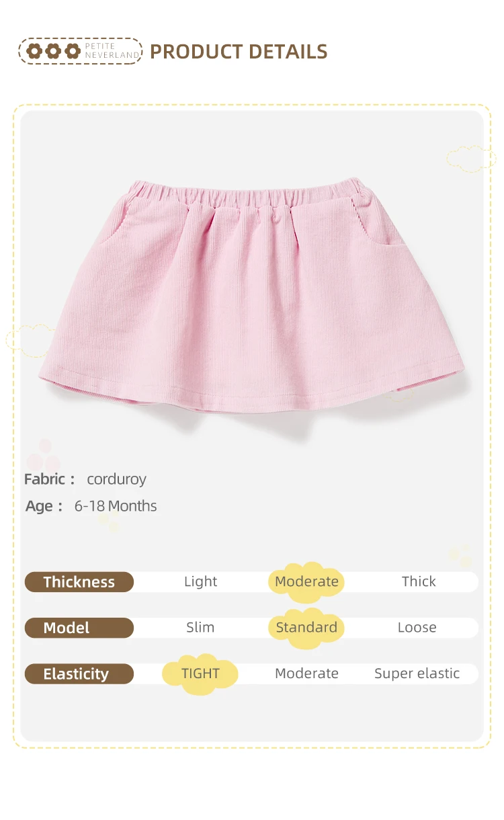The height and width of the screenshot is (820, 504).
Task: Pick the Loose model option
Action: (x=417, y=628)
